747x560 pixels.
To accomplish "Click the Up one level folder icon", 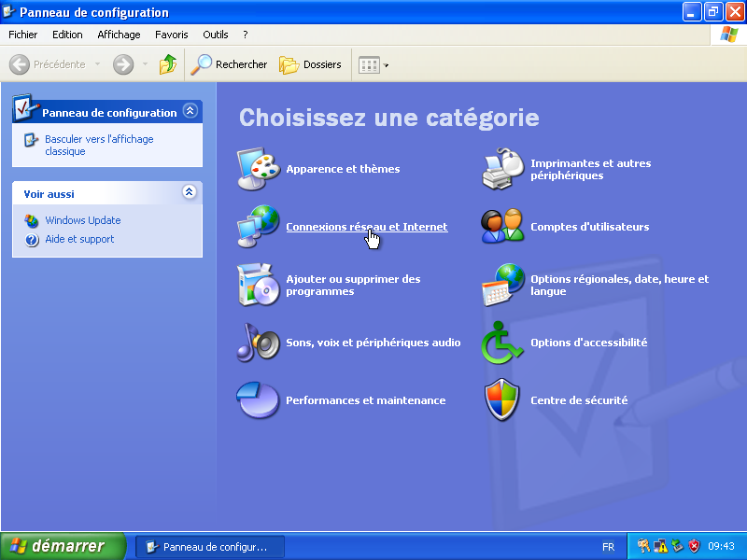I will point(168,64).
